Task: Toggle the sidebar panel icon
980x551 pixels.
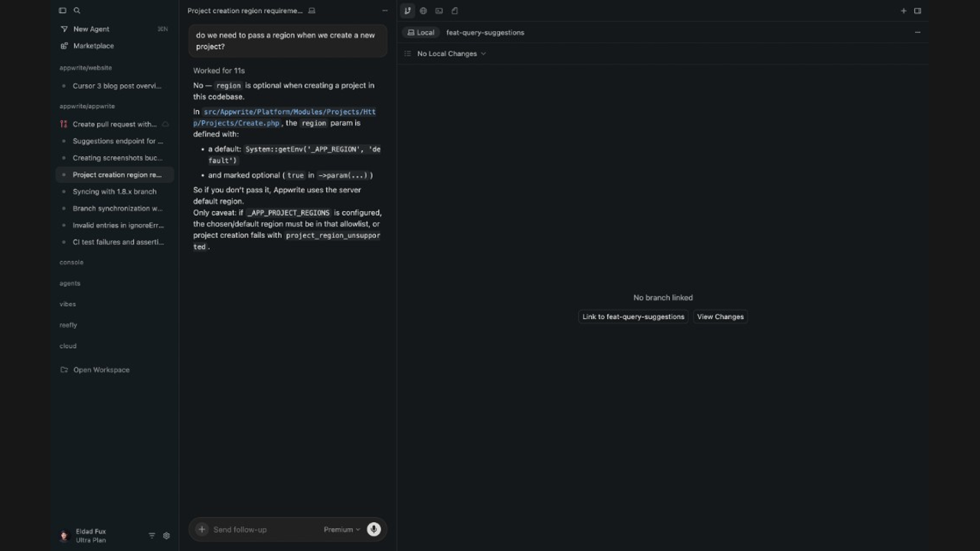Action: coord(63,11)
